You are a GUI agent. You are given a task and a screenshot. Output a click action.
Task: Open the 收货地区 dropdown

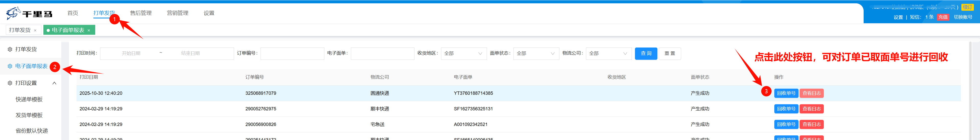pos(463,54)
